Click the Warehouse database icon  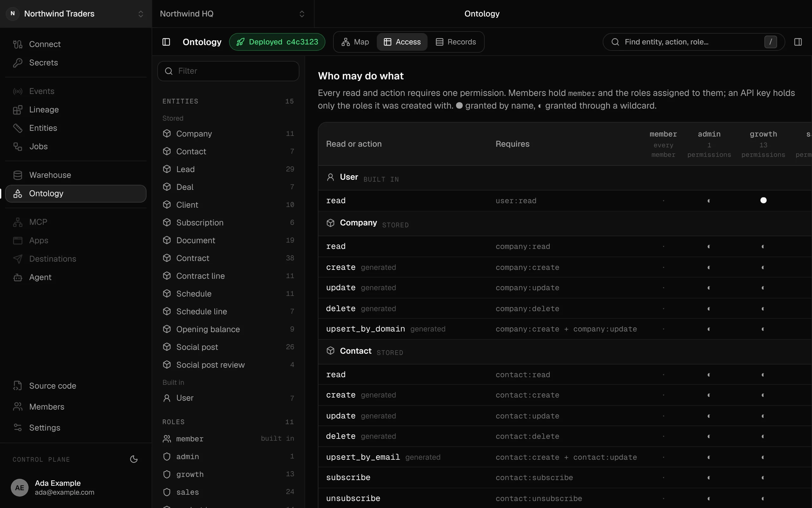click(17, 175)
